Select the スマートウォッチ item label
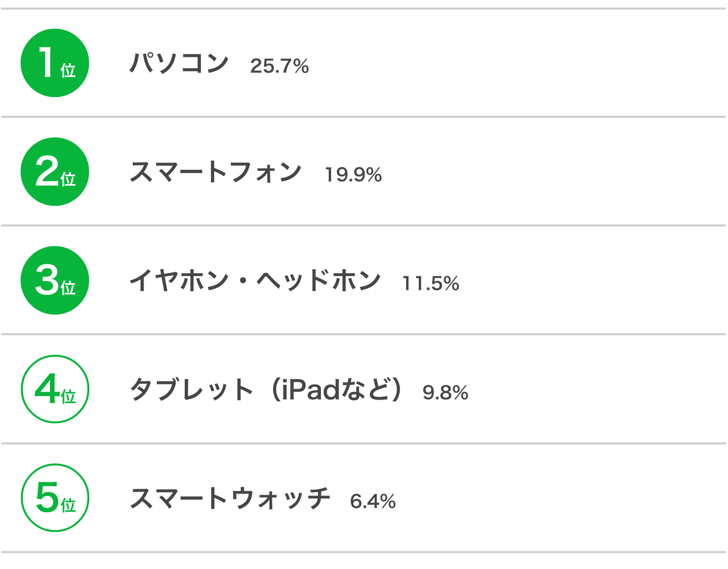The height and width of the screenshot is (569, 728). tap(230, 498)
